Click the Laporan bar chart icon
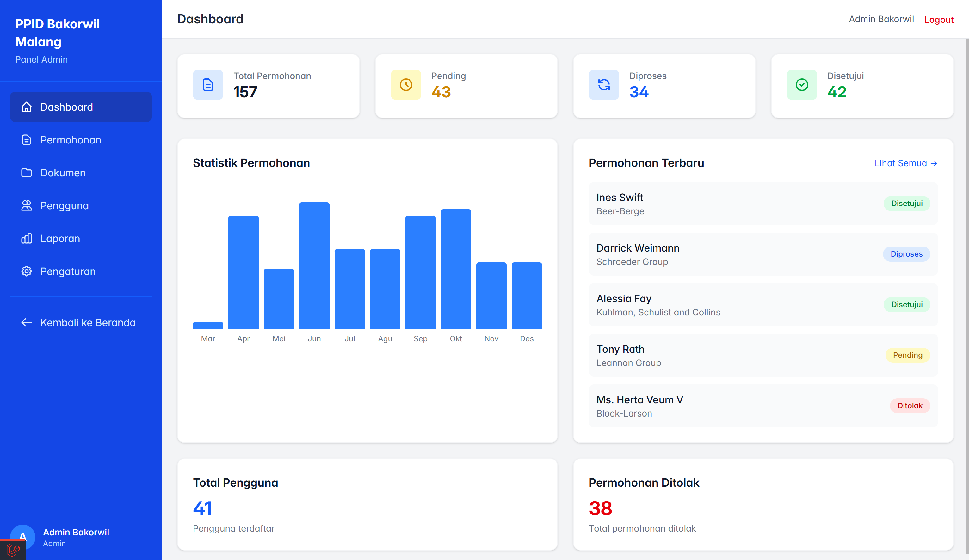969x560 pixels. (x=27, y=238)
